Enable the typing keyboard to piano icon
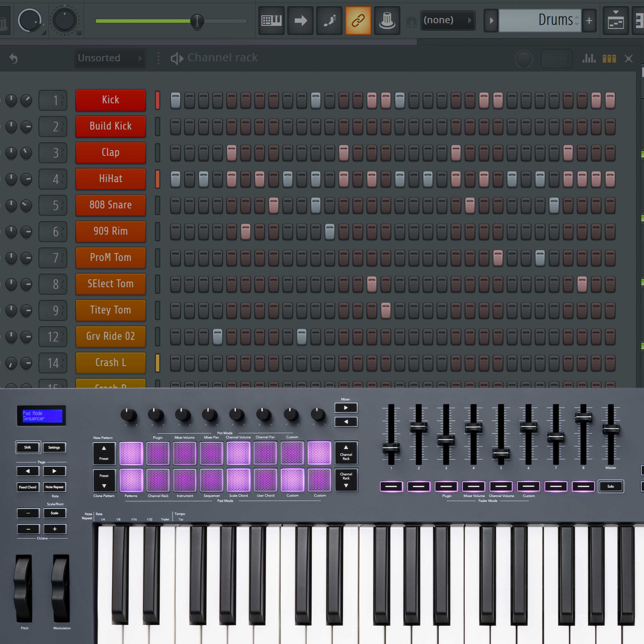 (x=271, y=20)
